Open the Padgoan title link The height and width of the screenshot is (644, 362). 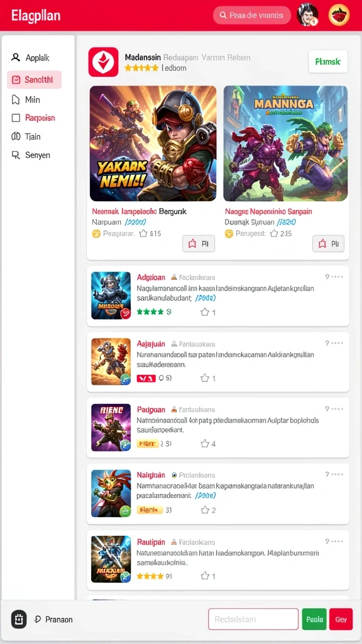pos(151,409)
